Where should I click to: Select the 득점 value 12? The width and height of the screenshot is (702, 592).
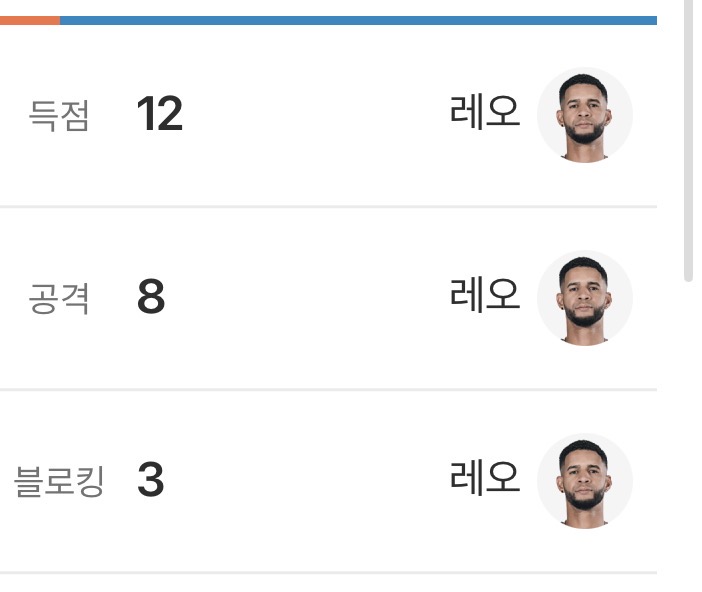click(160, 116)
